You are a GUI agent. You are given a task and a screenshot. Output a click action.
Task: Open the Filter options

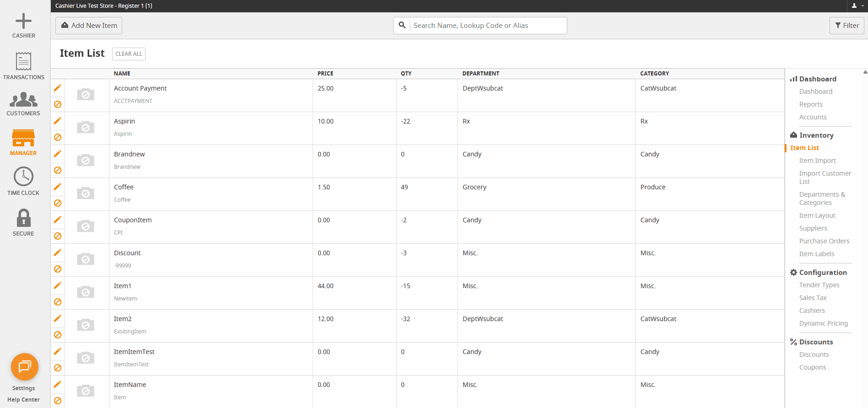click(x=846, y=26)
